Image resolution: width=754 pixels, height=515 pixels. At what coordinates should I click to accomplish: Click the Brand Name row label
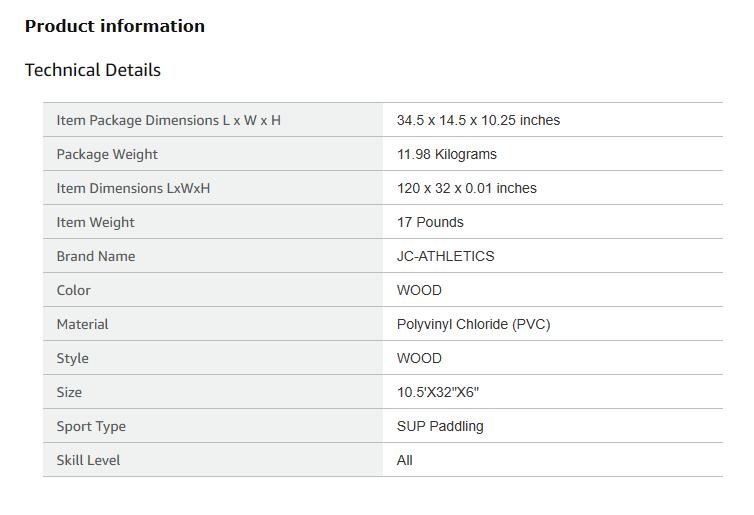point(96,256)
